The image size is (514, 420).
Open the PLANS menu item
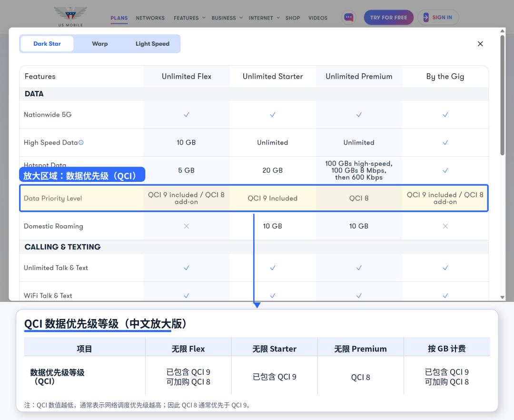(x=119, y=18)
